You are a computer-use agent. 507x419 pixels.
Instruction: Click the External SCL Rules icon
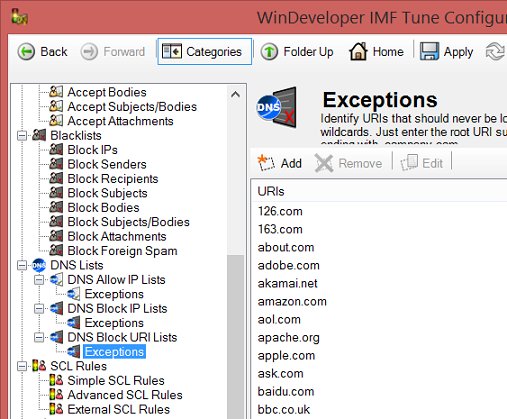tap(56, 409)
